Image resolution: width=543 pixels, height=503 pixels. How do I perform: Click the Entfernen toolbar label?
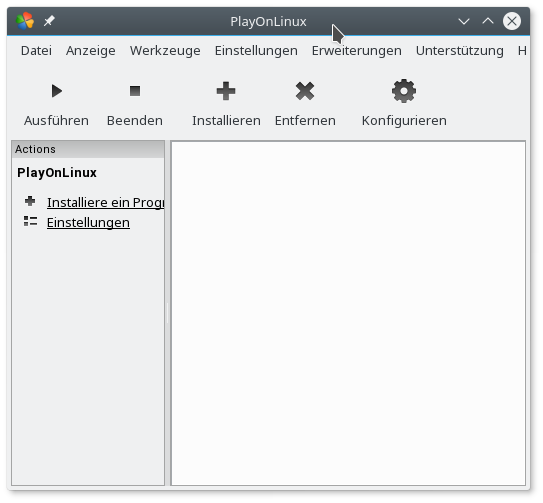305,121
